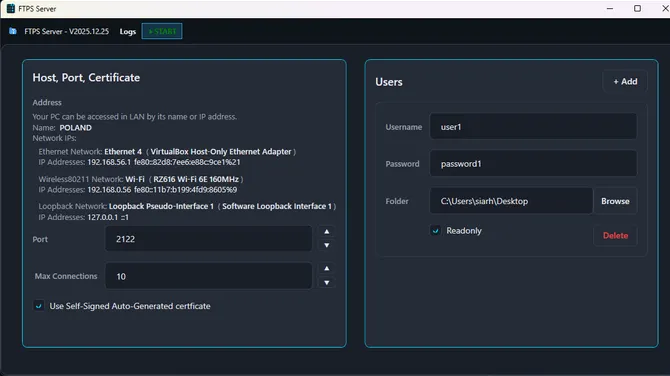The height and width of the screenshot is (376, 670).
Task: Click the IP address 192.168.56.1
Action: (x=109, y=162)
